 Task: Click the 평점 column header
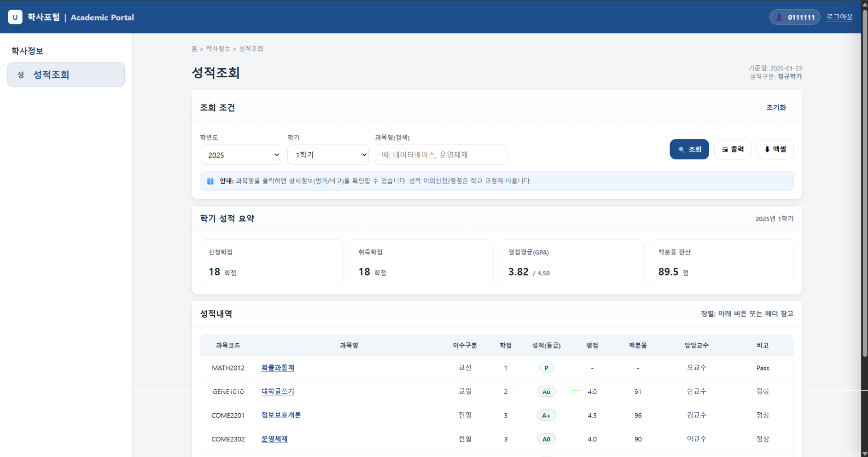coord(592,345)
